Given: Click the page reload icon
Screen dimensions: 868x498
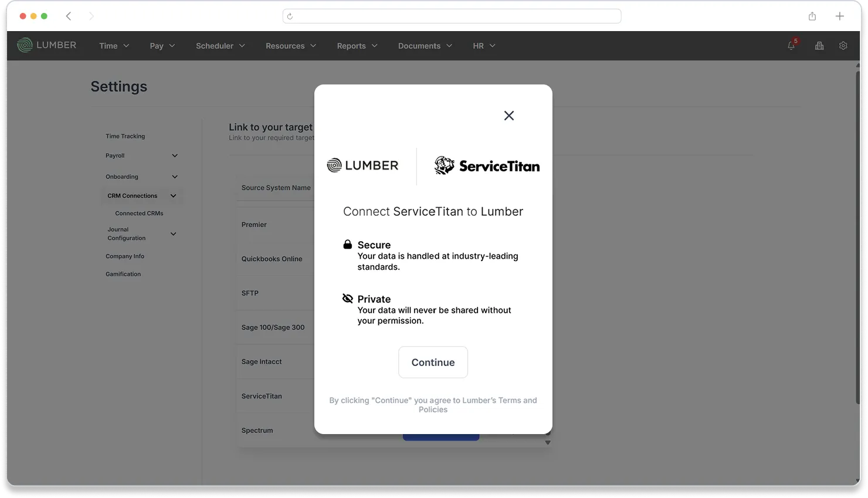Looking at the screenshot, I should [x=290, y=16].
